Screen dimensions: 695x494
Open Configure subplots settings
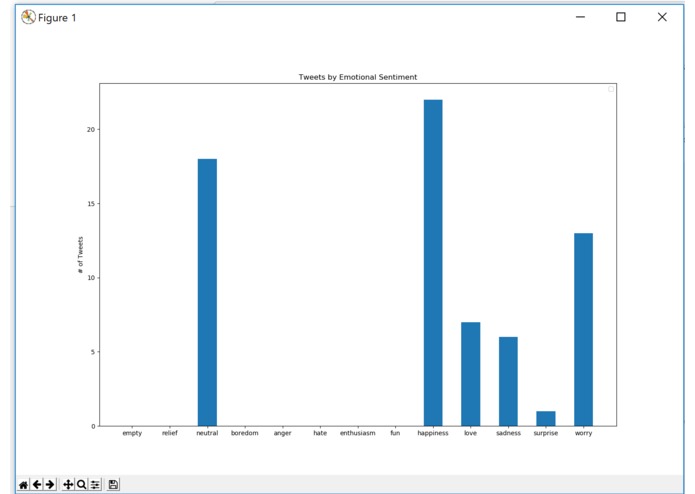pos(95,485)
